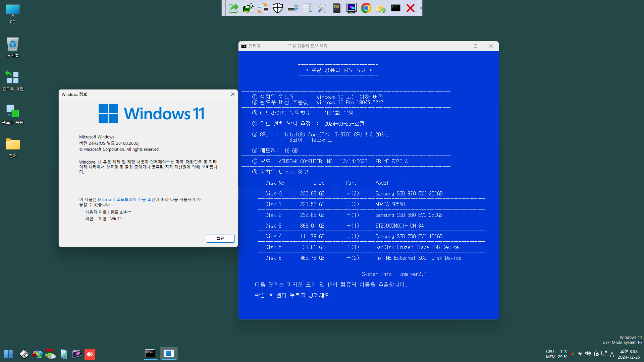The image size is (644, 362).
Task: Click the 1631회 부팅 boot count text
Action: [339, 113]
